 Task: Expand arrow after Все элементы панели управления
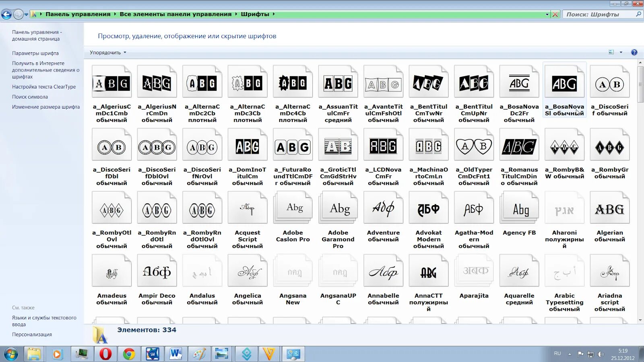[236, 14]
